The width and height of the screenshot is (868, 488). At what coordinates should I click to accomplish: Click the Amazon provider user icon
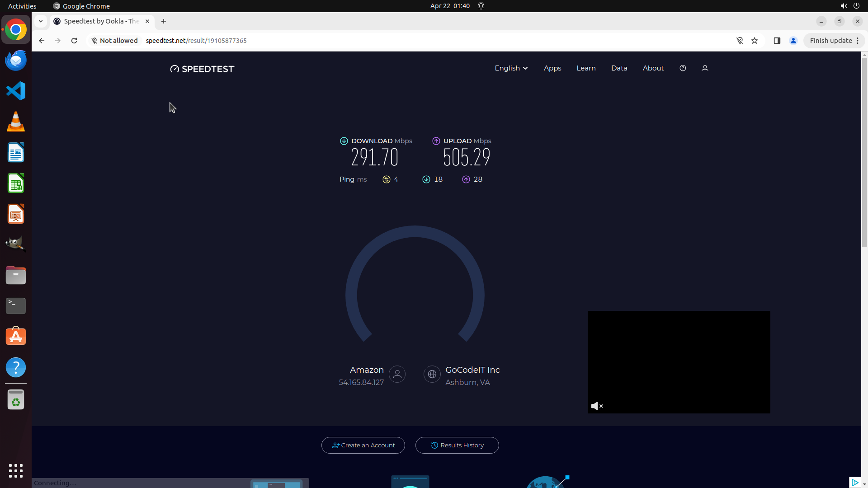pos(397,374)
